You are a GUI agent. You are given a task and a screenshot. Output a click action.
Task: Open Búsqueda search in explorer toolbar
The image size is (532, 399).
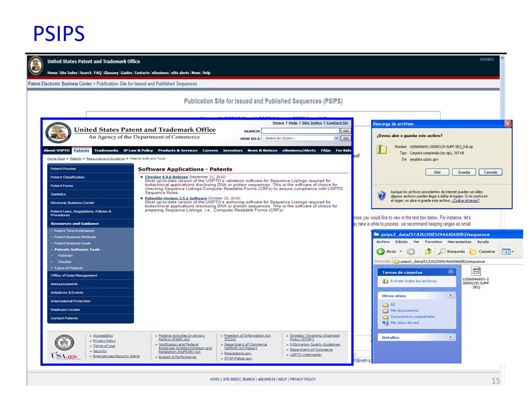pos(451,252)
